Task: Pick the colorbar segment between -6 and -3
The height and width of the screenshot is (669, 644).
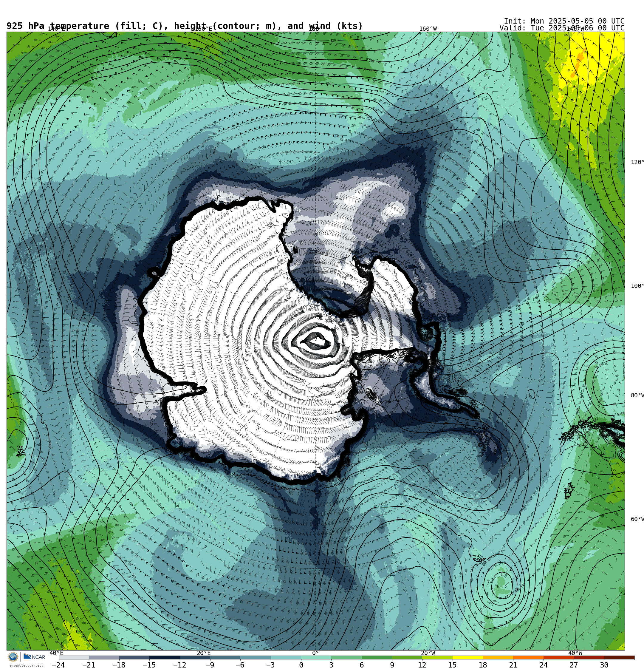Action: [255, 657]
